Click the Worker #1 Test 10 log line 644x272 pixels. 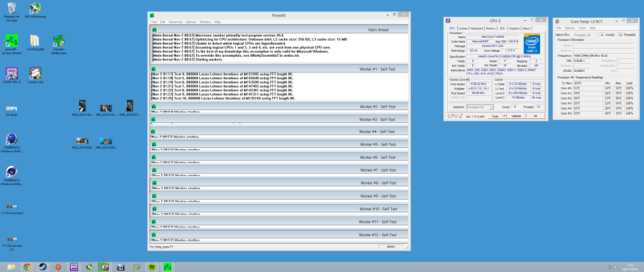tap(224, 99)
